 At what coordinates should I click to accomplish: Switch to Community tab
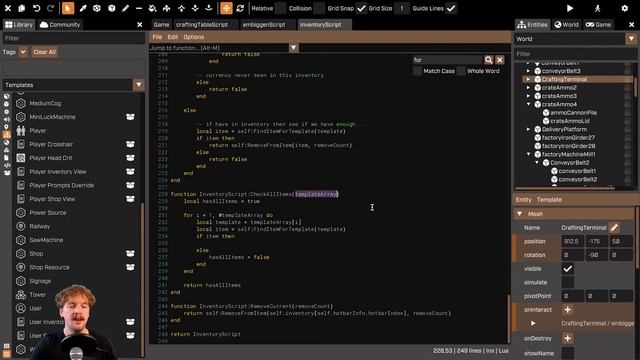pyautogui.click(x=60, y=24)
